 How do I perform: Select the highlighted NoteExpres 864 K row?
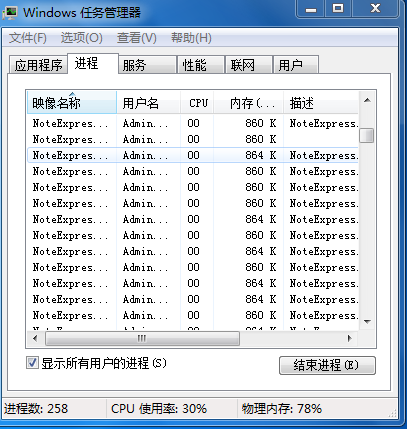(193, 155)
